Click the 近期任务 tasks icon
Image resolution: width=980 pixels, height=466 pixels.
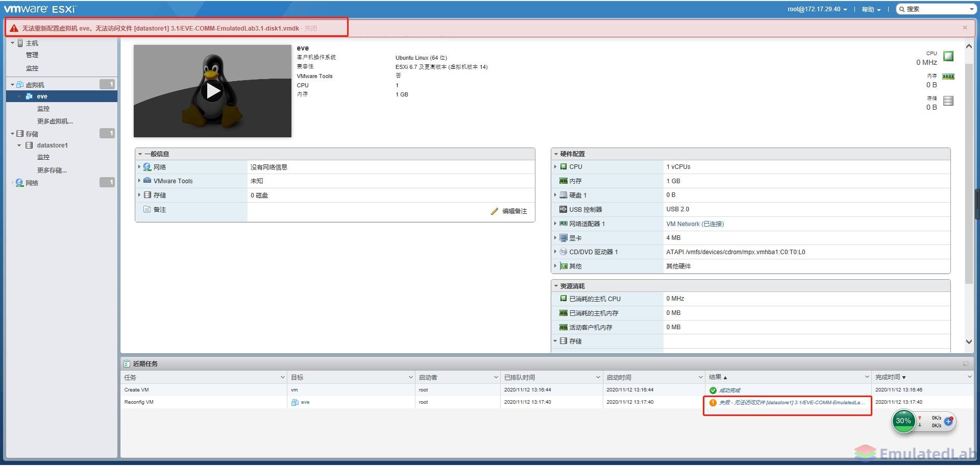127,363
